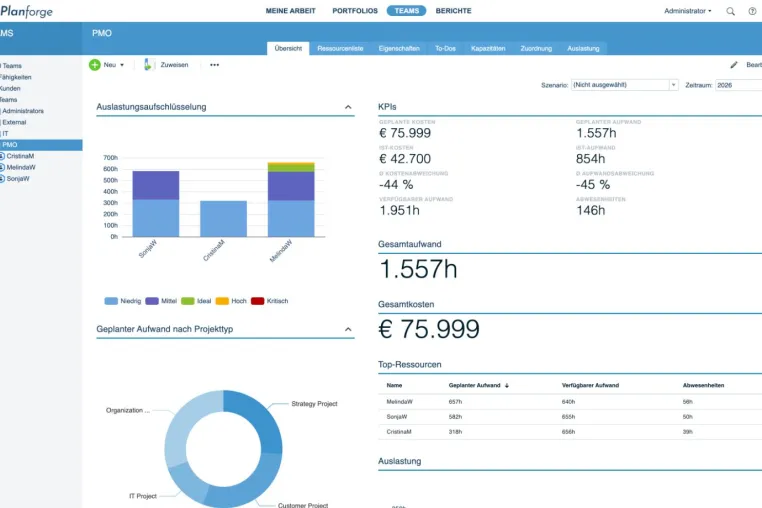Click the green plus Neu icon
Viewport: 762px width, 508px height.
(x=95, y=65)
